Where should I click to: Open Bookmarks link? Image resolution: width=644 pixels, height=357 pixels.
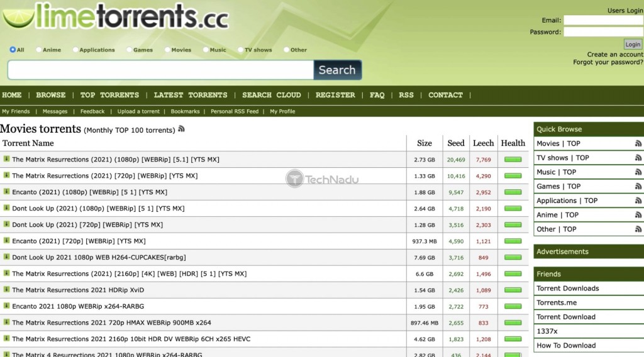click(186, 111)
